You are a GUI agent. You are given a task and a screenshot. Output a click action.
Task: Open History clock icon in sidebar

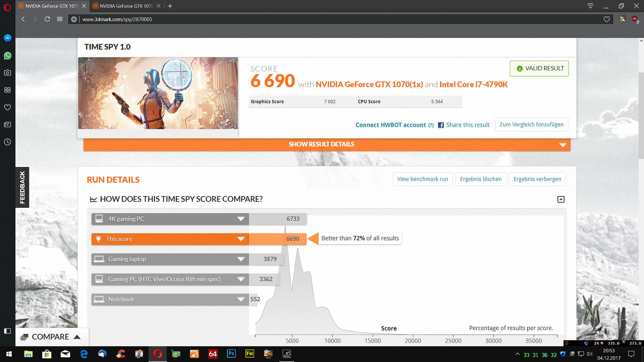[x=7, y=142]
